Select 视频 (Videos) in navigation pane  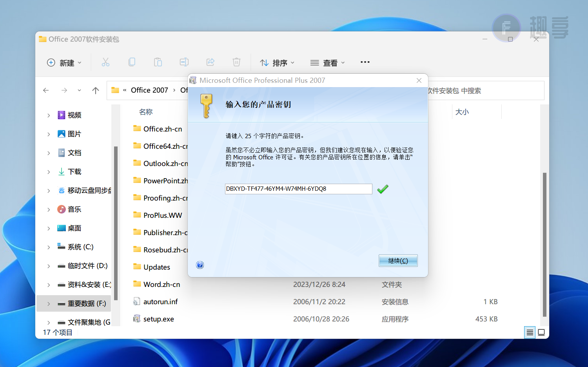[74, 115]
